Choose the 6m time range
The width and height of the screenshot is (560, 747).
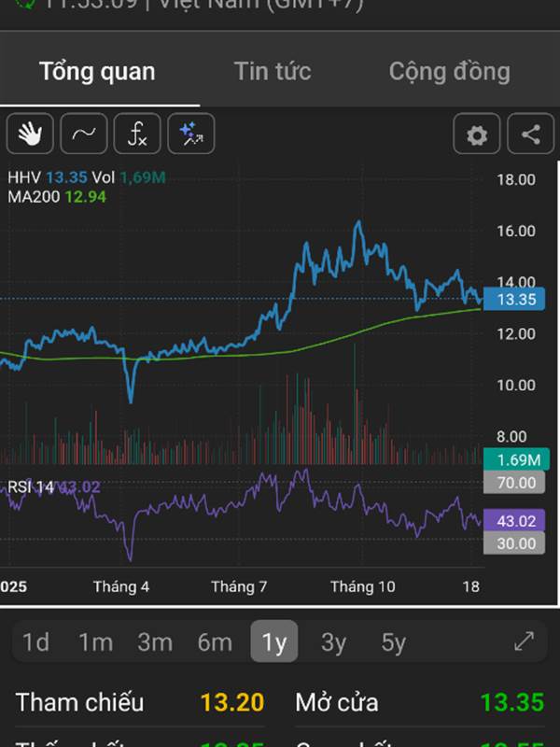click(x=215, y=642)
